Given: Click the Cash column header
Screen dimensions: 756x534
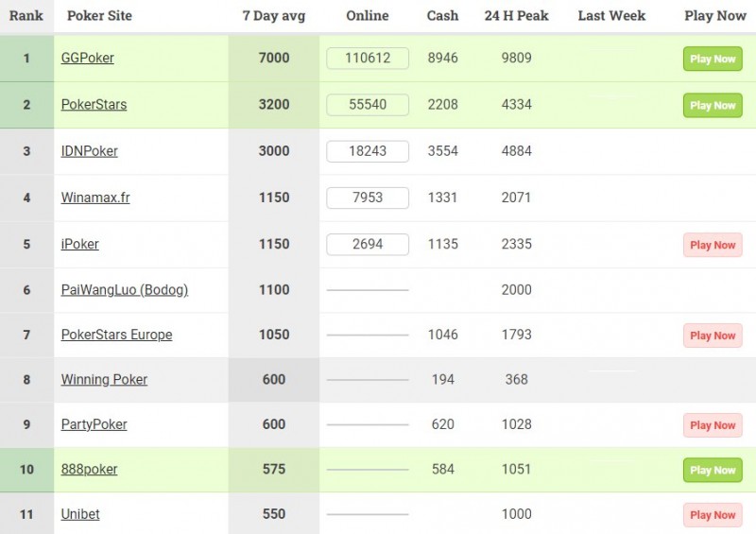Looking at the screenshot, I should coord(442,15).
